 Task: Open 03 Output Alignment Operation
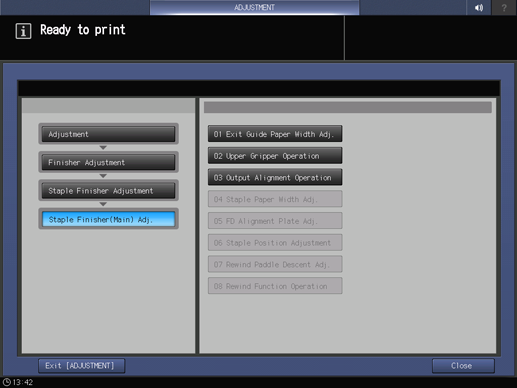coord(275,177)
